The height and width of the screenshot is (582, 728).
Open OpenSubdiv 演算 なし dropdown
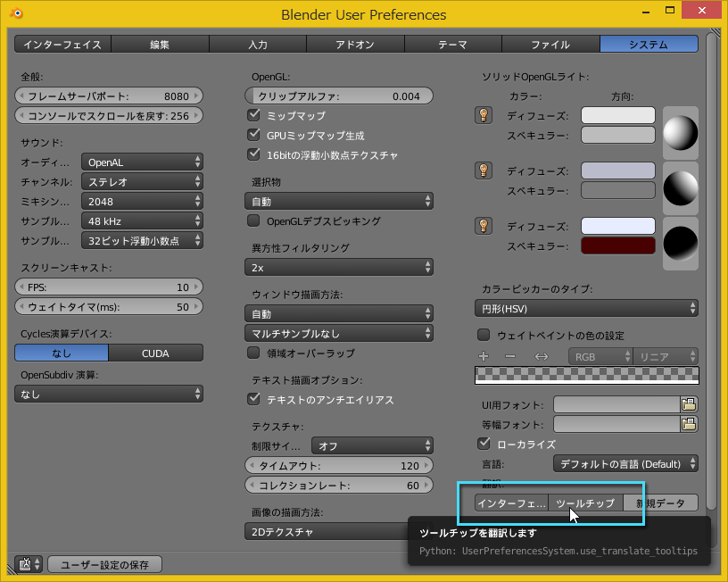coord(109,394)
